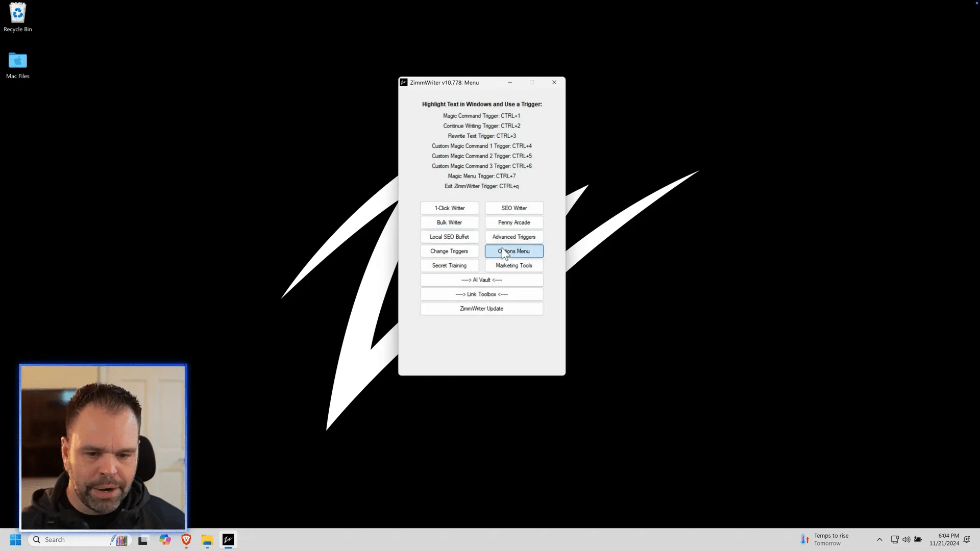The width and height of the screenshot is (980, 551).
Task: Open Penny Arcade
Action: point(514,222)
